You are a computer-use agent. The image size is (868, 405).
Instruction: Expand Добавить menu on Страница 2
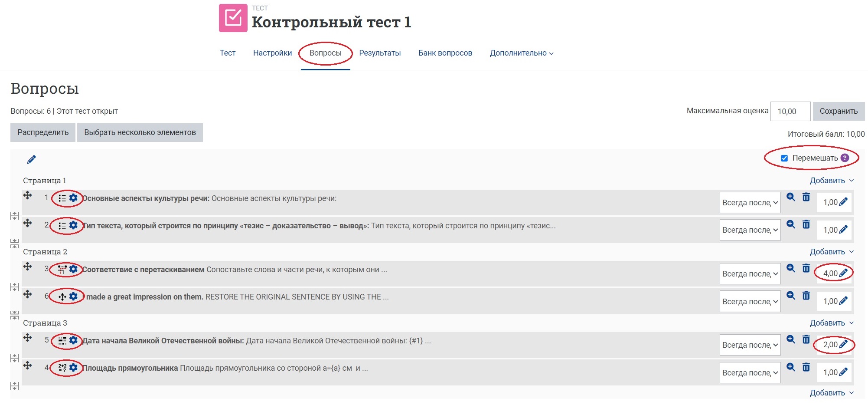(832, 252)
